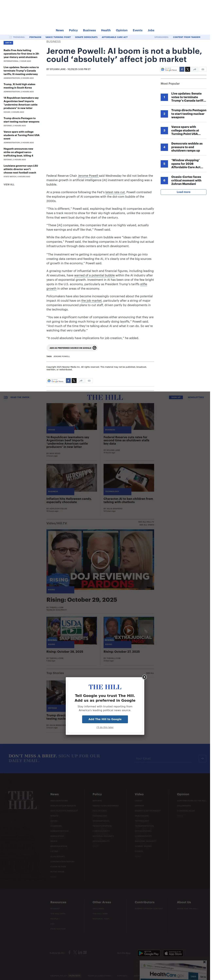Open trending topic Affordable Care Act

coord(115,37)
